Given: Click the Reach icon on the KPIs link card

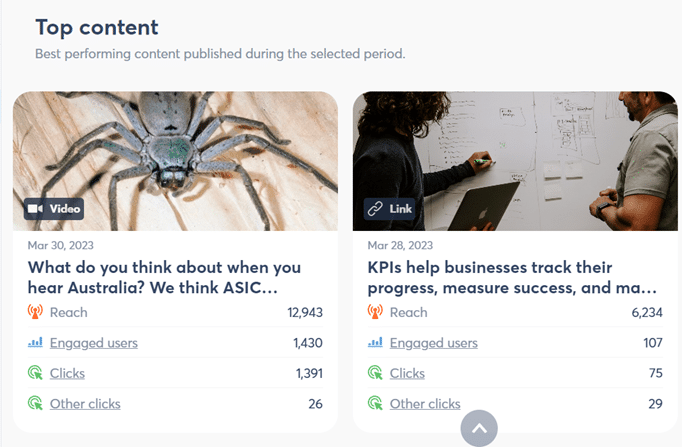Looking at the screenshot, I should coord(375,312).
